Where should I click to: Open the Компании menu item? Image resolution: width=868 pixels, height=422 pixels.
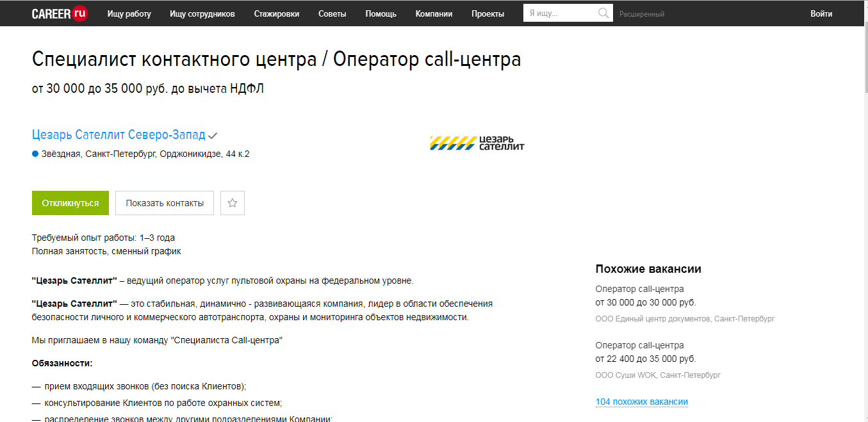pyautogui.click(x=434, y=13)
